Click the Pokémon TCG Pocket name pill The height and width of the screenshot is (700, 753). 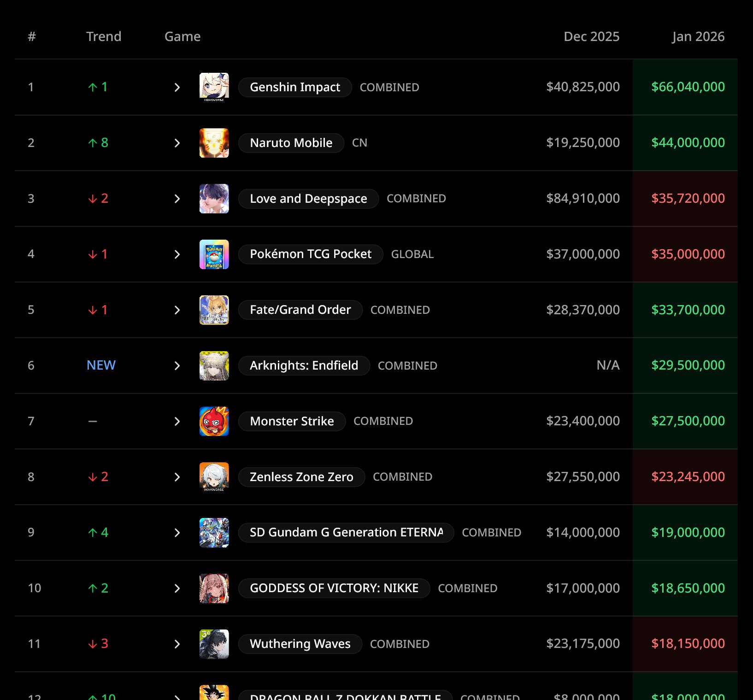tap(311, 254)
